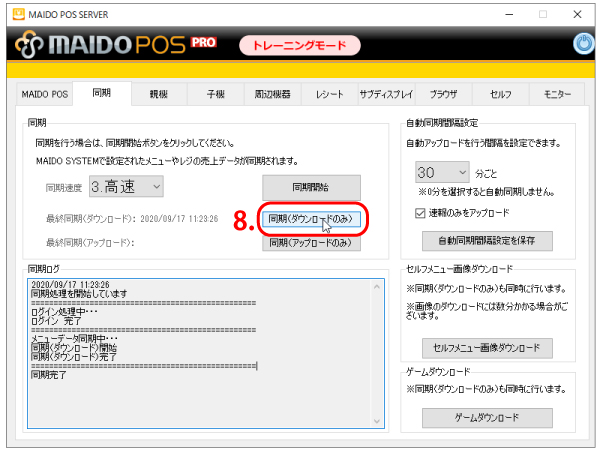Click the 同期完了 log line
Image resolution: width=600 pixels, height=450 pixels.
pos(49,375)
